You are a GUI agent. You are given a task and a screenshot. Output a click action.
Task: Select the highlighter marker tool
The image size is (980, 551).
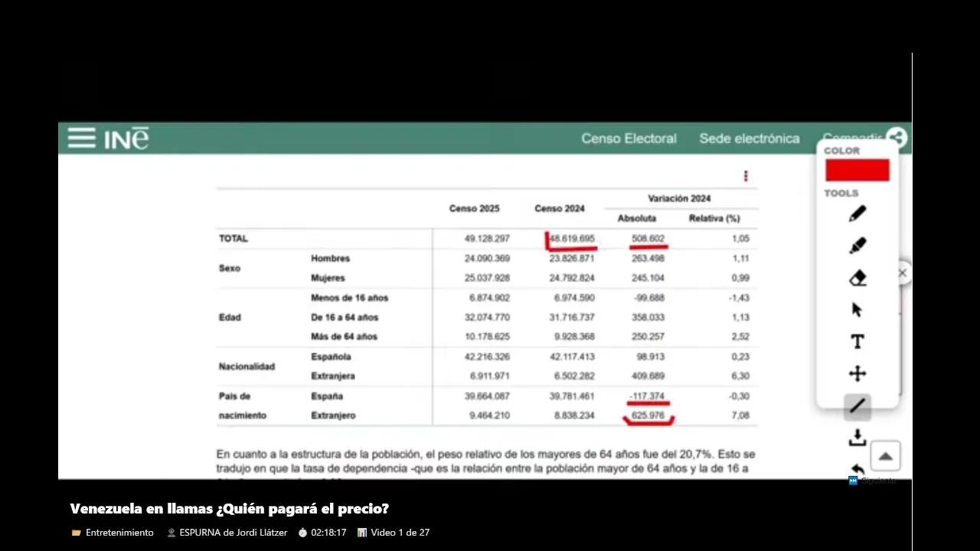point(857,246)
